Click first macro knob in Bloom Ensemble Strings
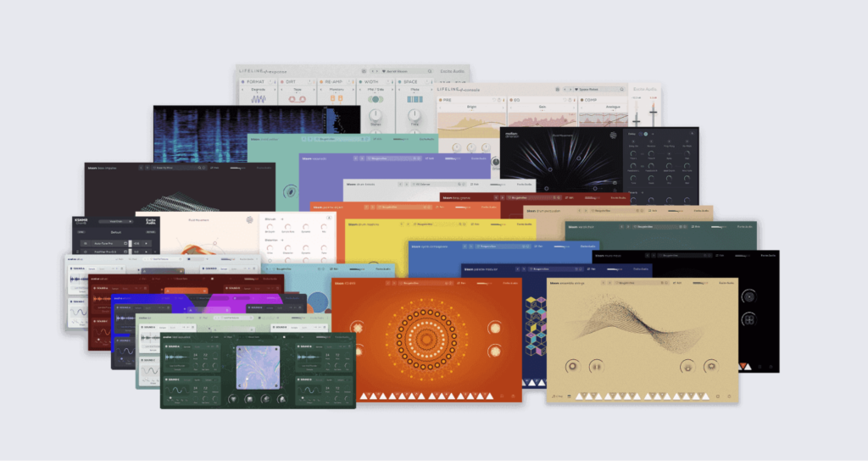868x465 pixels. coord(572,366)
